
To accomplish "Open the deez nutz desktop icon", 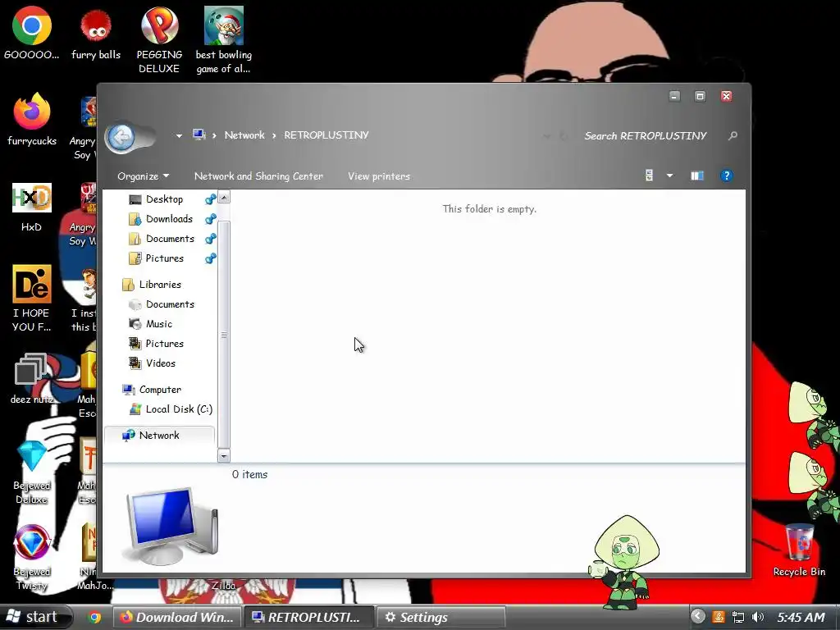I will point(32,378).
